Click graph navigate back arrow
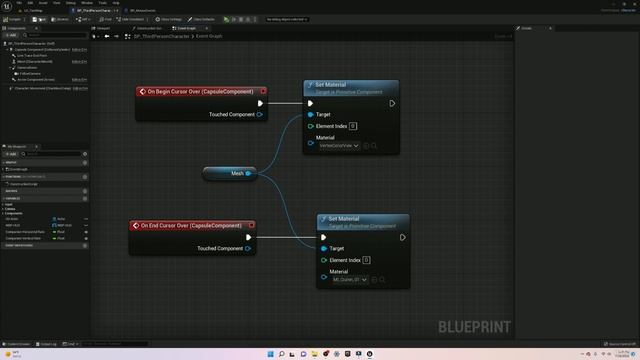This screenshot has height=360, width=640. pyautogui.click(x=107, y=36)
